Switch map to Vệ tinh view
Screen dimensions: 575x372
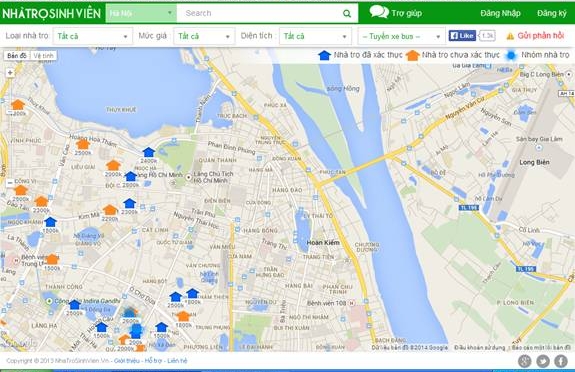click(x=43, y=56)
